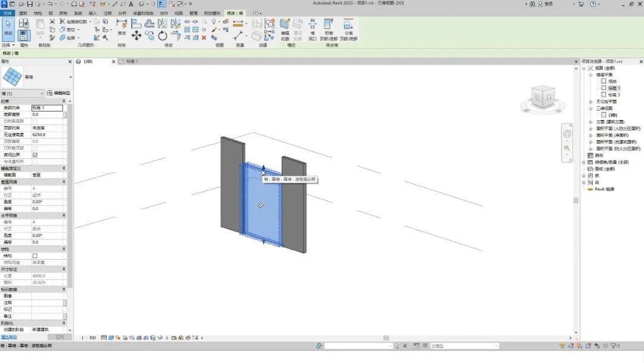
Task: Select the Offset tool
Action: 150,23
